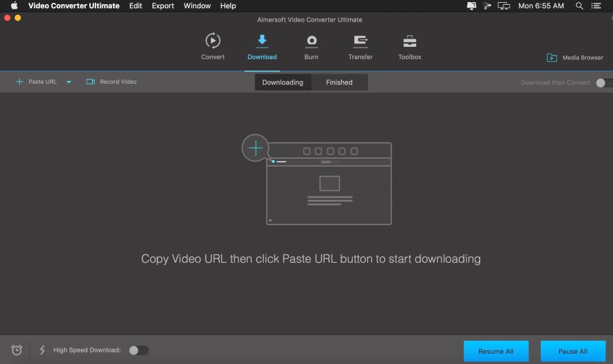The width and height of the screenshot is (613, 364).
Task: Switch to the Downloading tab
Action: point(283,82)
